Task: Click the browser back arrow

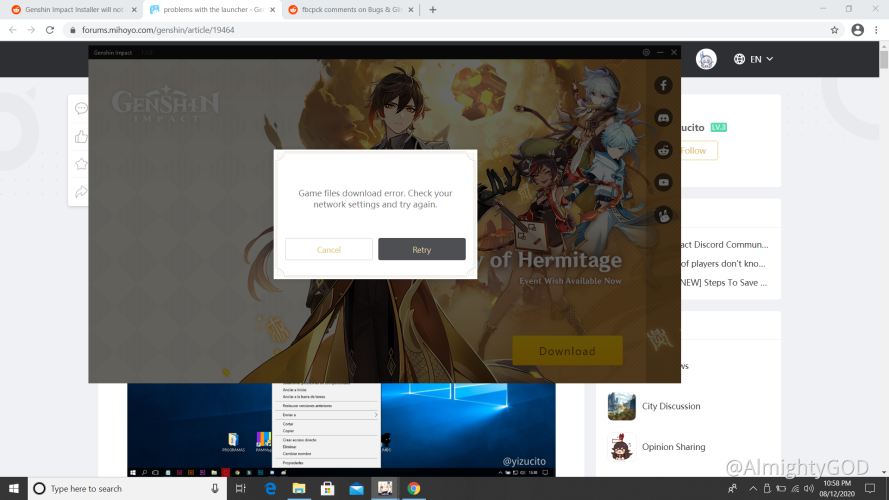Action: 12,30
